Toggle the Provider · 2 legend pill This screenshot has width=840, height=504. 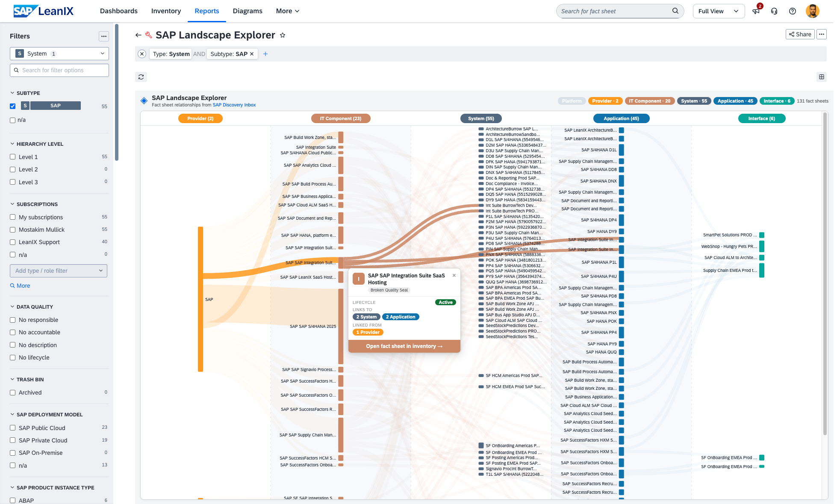coord(605,101)
